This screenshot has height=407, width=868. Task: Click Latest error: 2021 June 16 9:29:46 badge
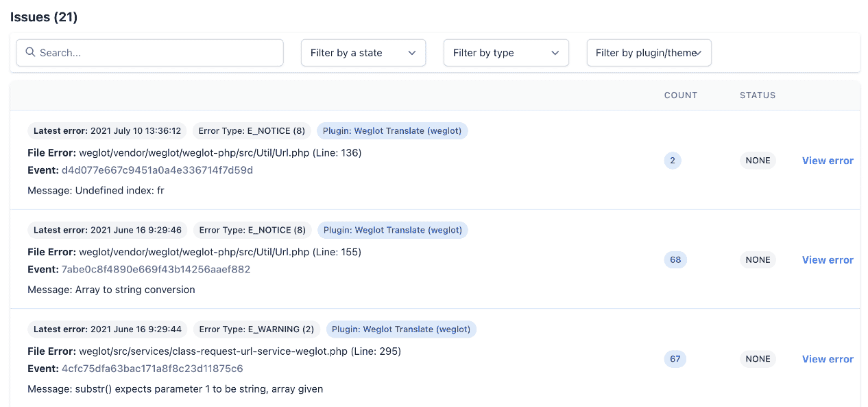pyautogui.click(x=108, y=230)
